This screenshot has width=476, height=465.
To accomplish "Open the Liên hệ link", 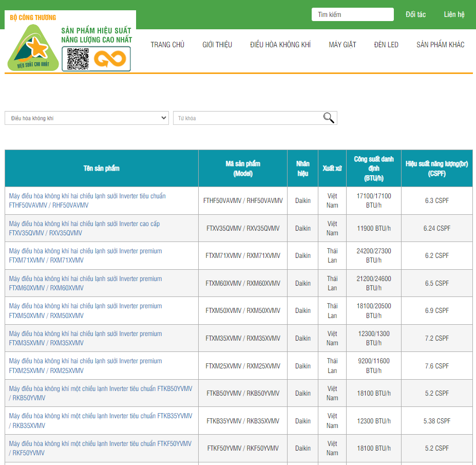I will click(x=454, y=14).
